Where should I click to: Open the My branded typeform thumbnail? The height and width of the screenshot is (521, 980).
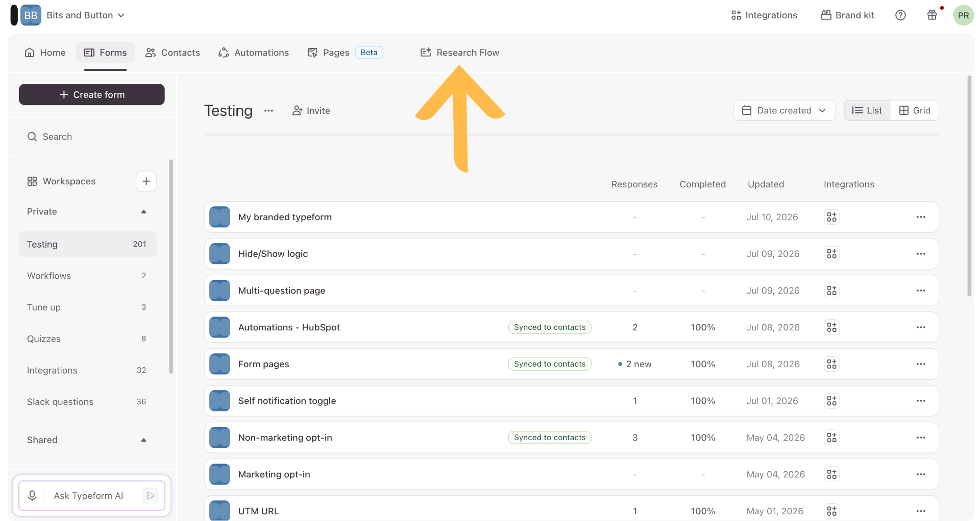[220, 217]
